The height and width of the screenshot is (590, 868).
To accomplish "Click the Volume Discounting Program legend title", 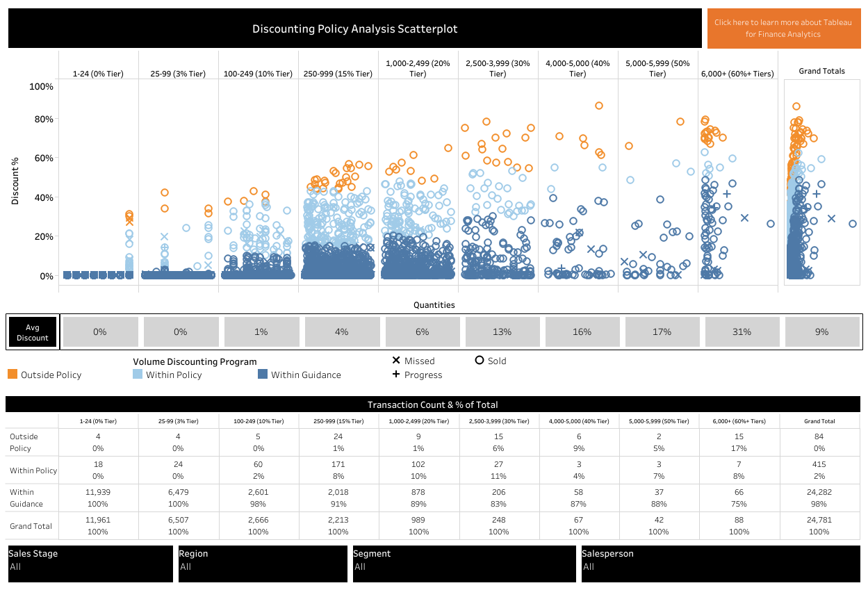I will [195, 361].
